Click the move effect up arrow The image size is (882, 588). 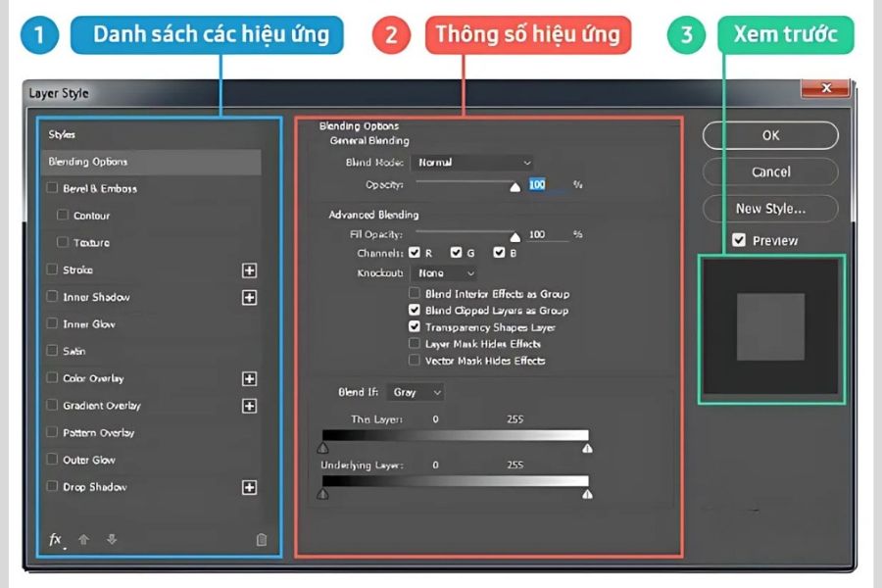84,539
